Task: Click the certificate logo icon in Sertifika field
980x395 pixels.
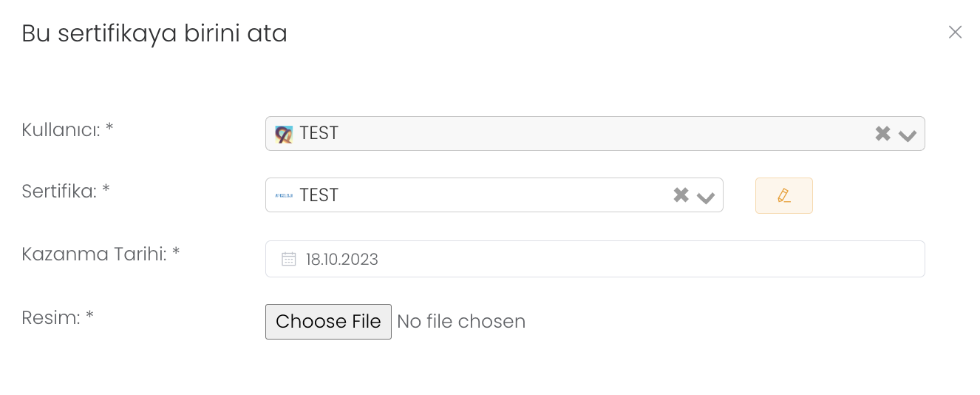Action: point(284,195)
